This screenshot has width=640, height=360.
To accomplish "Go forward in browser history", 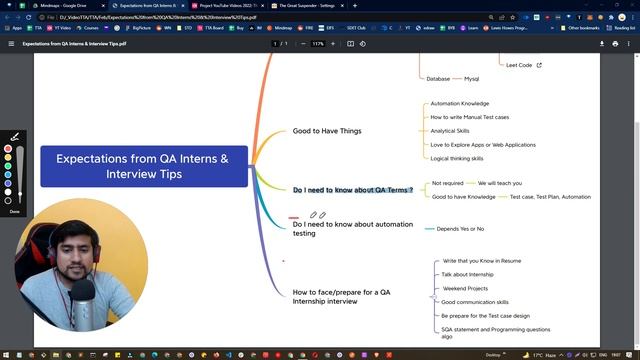I will pos(18,18).
